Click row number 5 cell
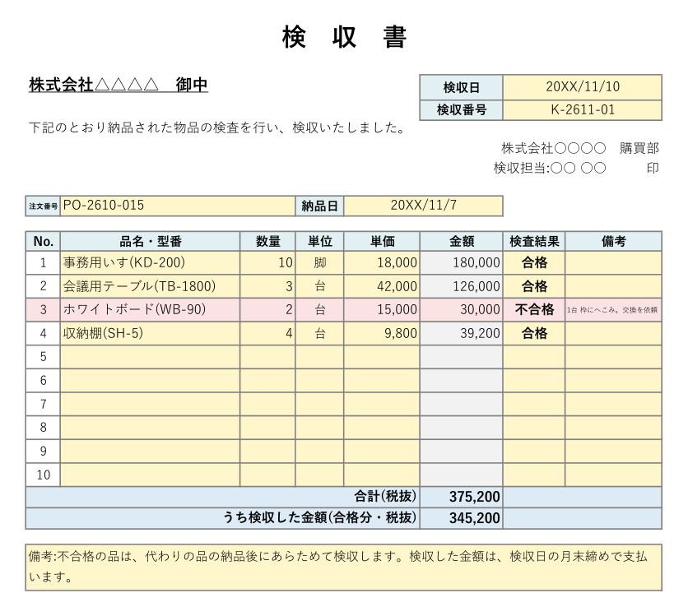The width and height of the screenshot is (688, 616). (43, 357)
